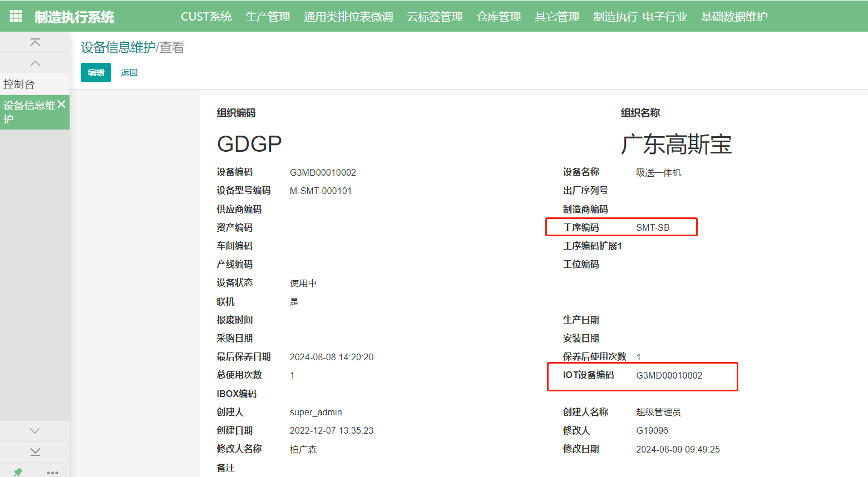Click modification date 2024-08-09 09:49:25

[x=678, y=449]
